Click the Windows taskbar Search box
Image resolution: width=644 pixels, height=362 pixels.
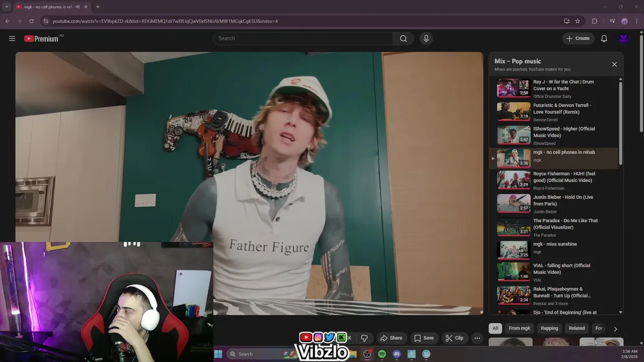pyautogui.click(x=262, y=354)
